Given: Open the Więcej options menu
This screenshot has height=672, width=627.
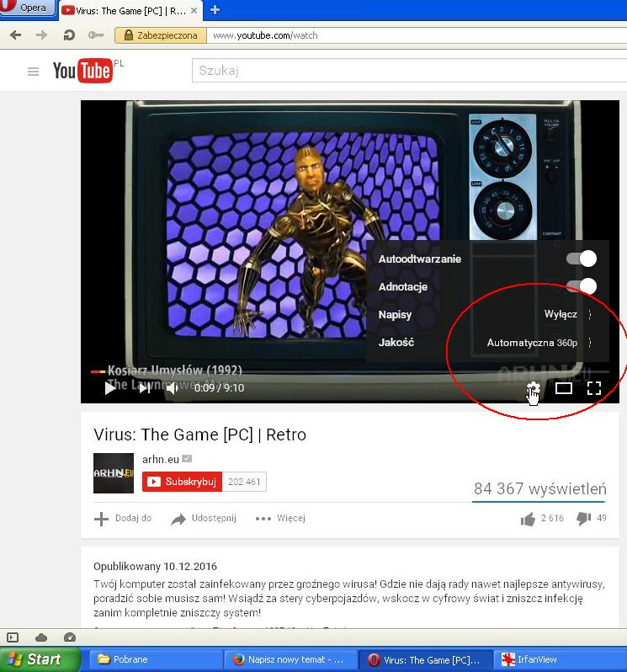Looking at the screenshot, I should point(280,518).
